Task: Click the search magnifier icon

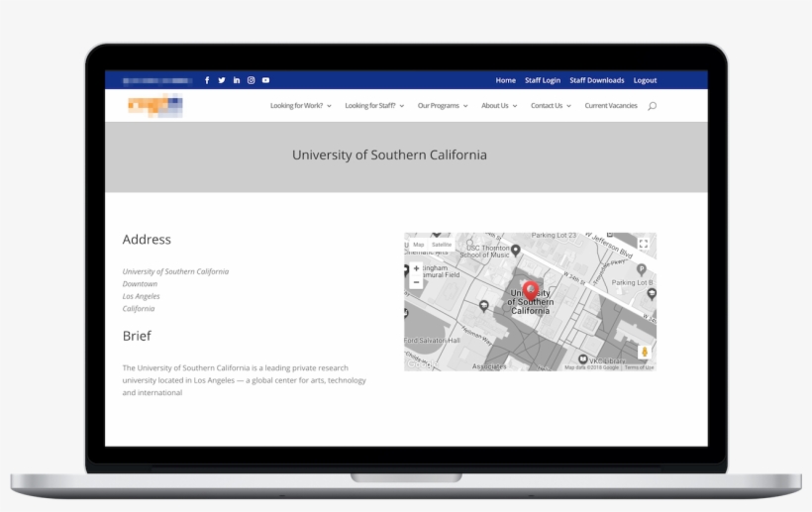Action: pos(652,106)
